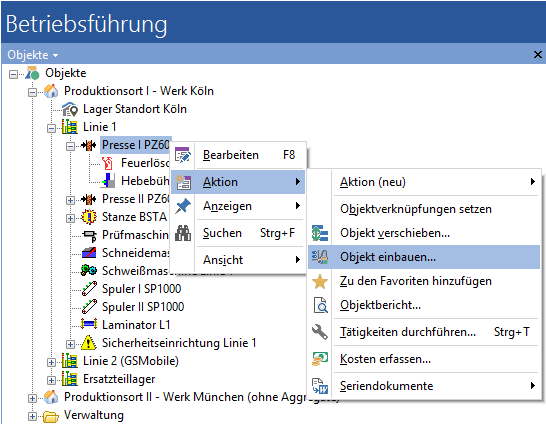Click the yellow warning icon for Sicherheitseinrichtung
This screenshot has height=424, width=546.
(88, 343)
